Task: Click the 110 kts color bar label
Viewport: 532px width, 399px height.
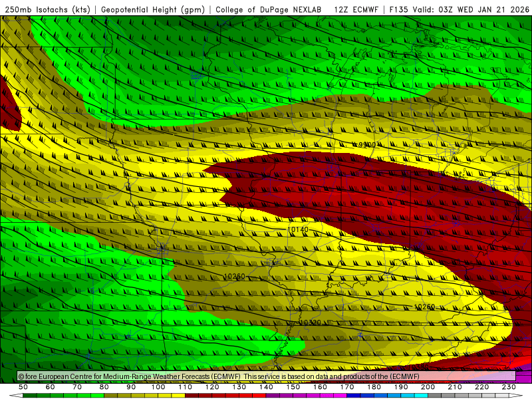Action: 186,387
